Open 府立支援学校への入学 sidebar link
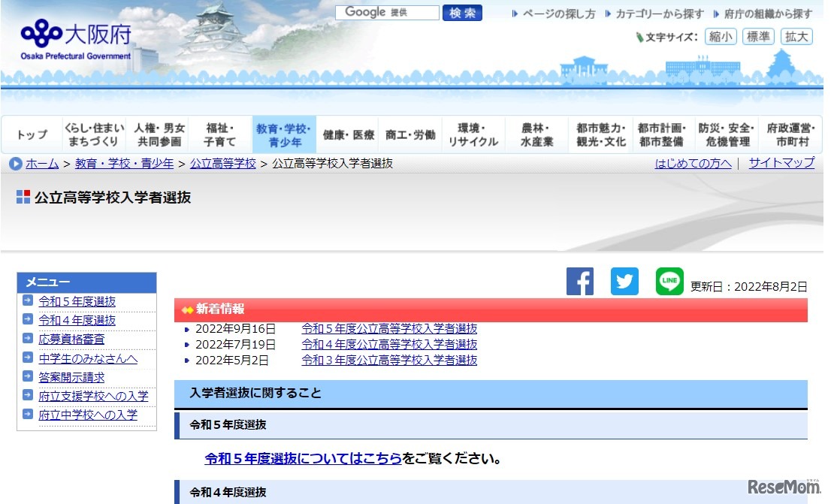The height and width of the screenshot is (504, 831). [x=93, y=396]
